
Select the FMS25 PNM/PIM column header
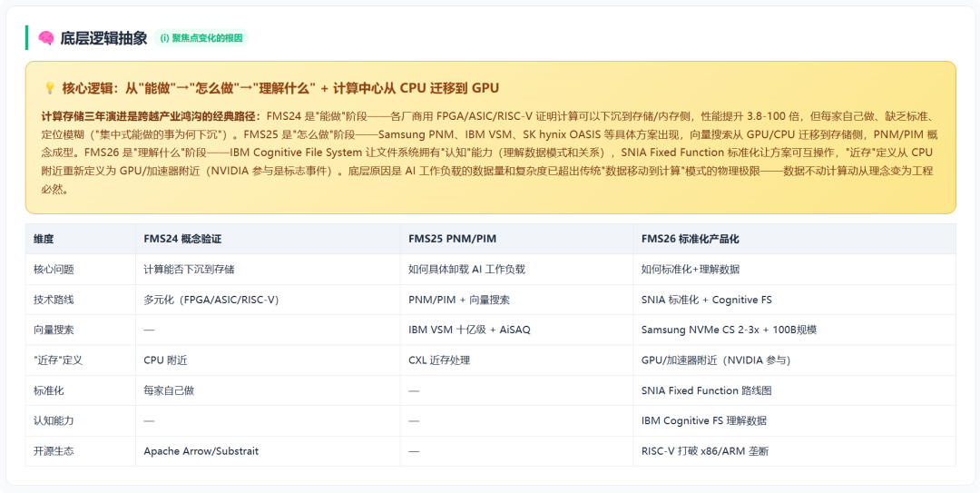(516, 239)
